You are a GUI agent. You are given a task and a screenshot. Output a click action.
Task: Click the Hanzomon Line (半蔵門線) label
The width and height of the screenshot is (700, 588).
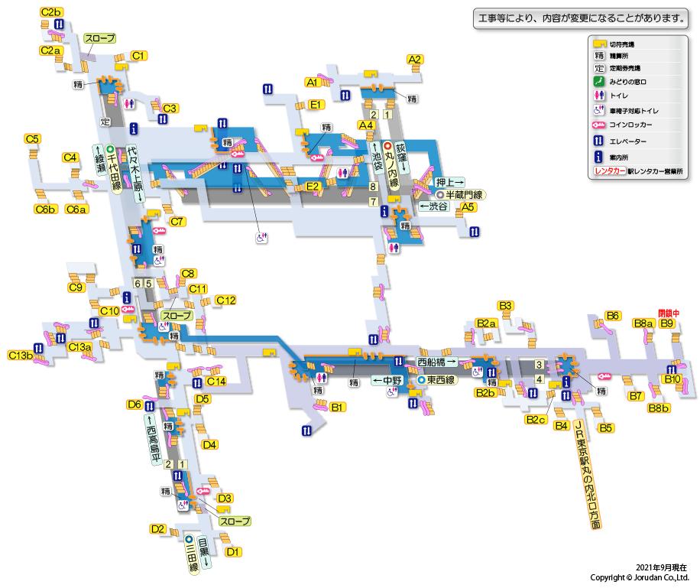coord(459,195)
